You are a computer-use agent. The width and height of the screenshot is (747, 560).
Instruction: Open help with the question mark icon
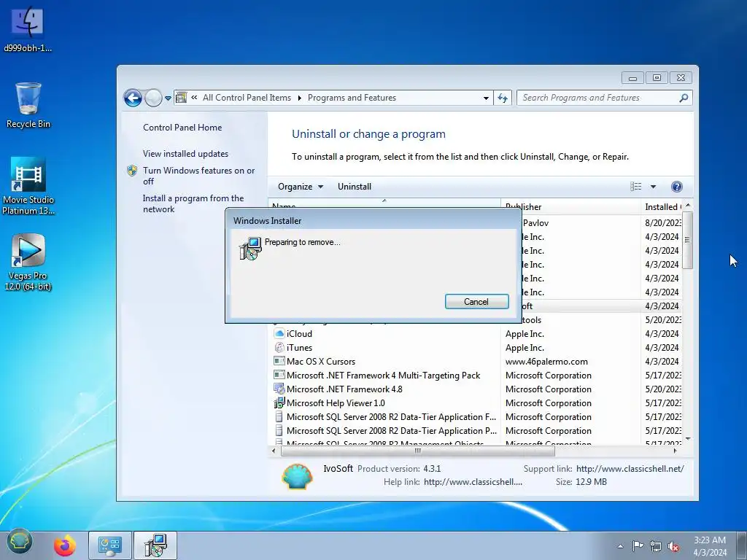[x=676, y=187]
